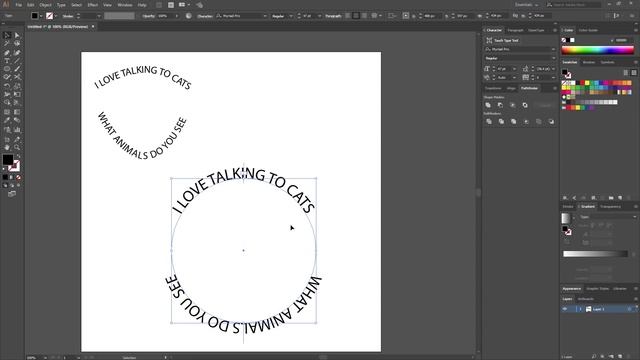
Task: Select the Direct Selection tool
Action: (x=17, y=36)
